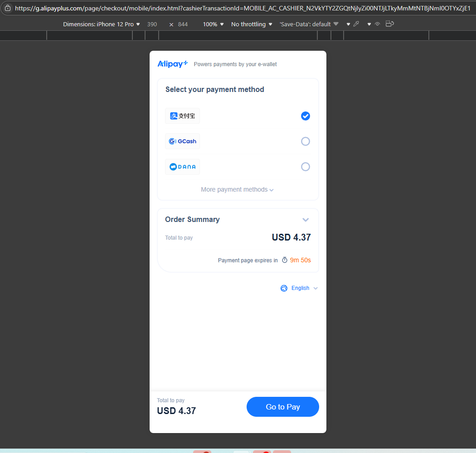The image size is (476, 453).
Task: Click the viewport height field 844
Action: pos(183,24)
